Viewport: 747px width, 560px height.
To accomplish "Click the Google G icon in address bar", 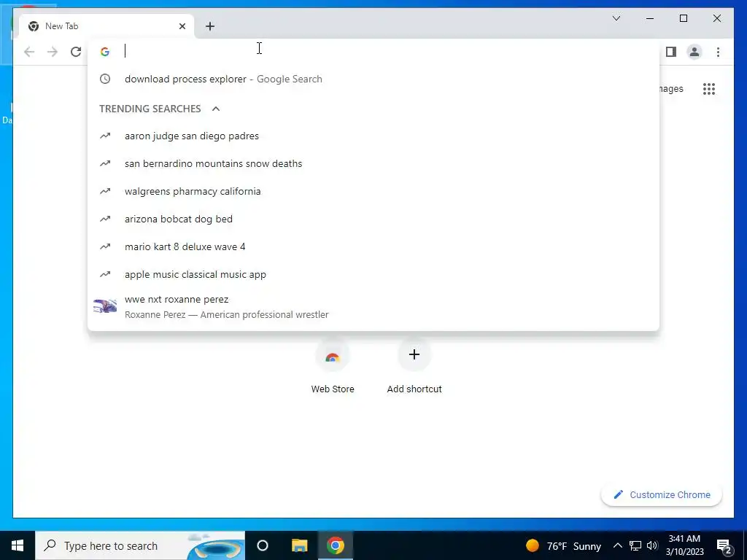I will pyautogui.click(x=105, y=52).
